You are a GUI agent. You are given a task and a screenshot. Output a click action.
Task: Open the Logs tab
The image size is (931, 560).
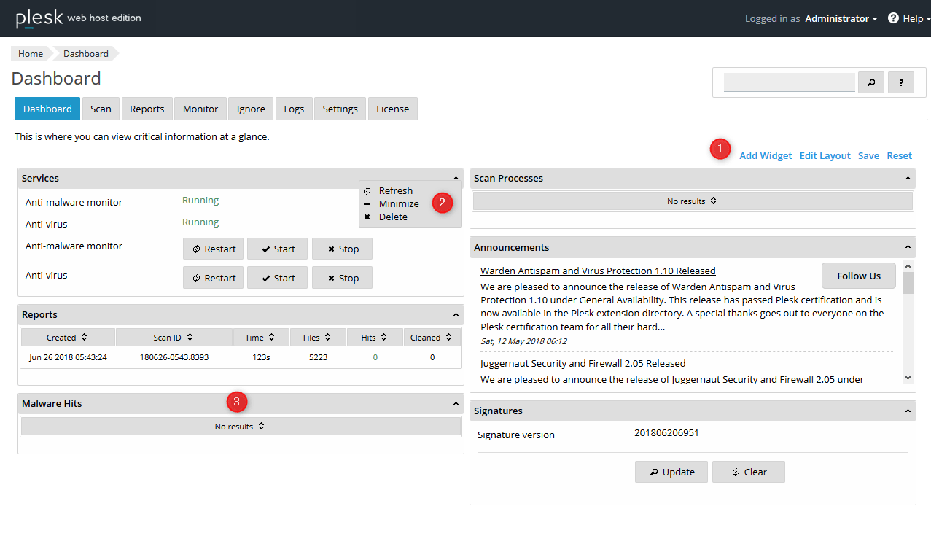tap(294, 109)
